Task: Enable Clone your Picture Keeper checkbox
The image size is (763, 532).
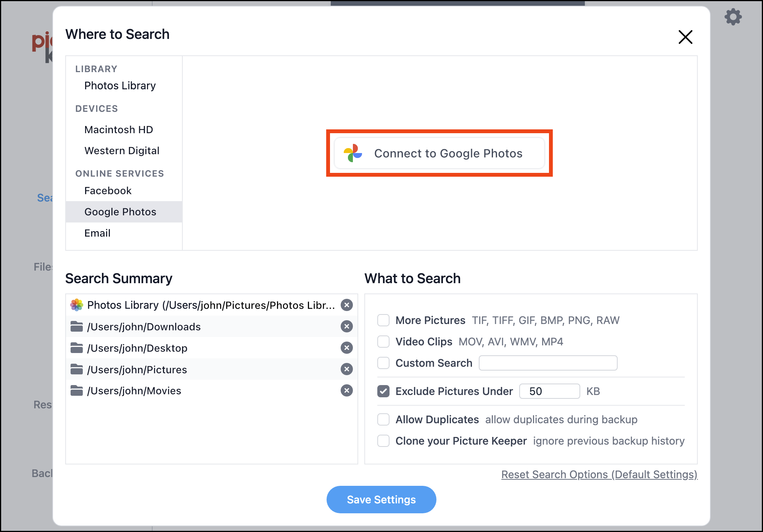Action: click(x=383, y=441)
